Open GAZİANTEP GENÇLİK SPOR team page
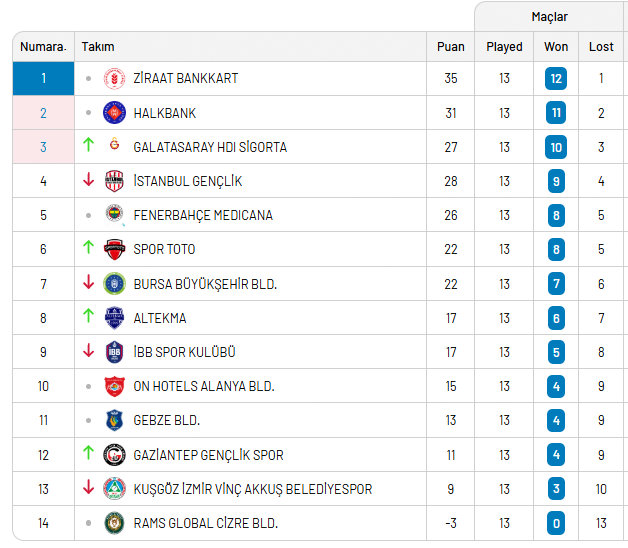Screen dimensions: 628x548 click(x=208, y=455)
